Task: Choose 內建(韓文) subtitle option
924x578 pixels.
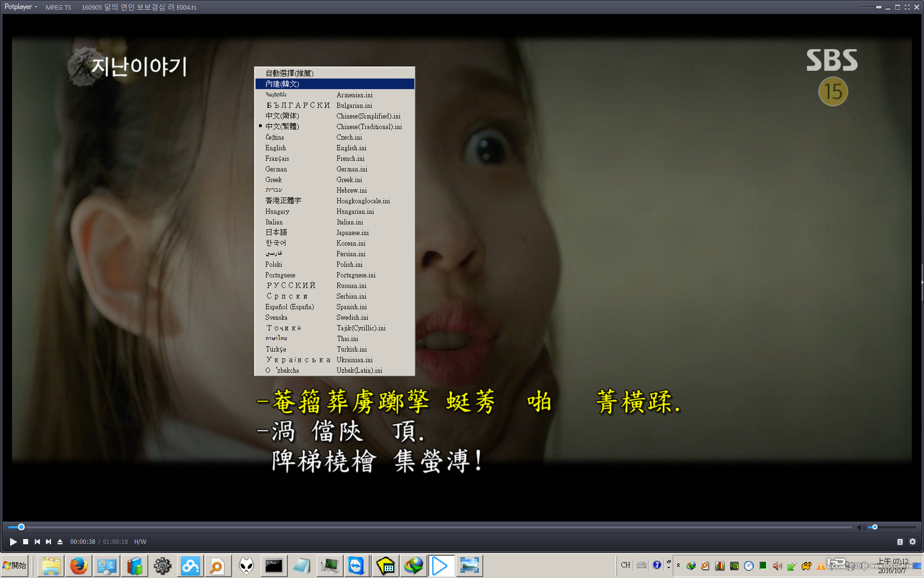Action: (282, 84)
